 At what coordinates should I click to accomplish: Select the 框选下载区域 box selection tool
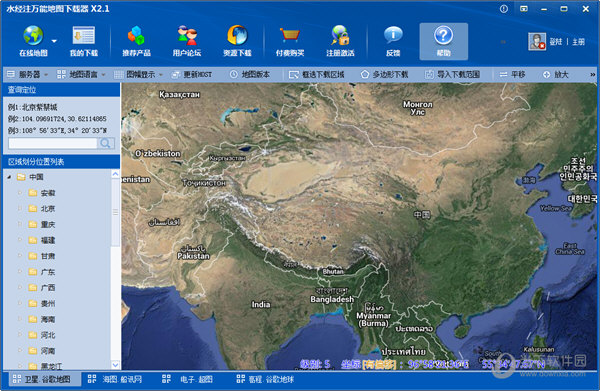316,75
